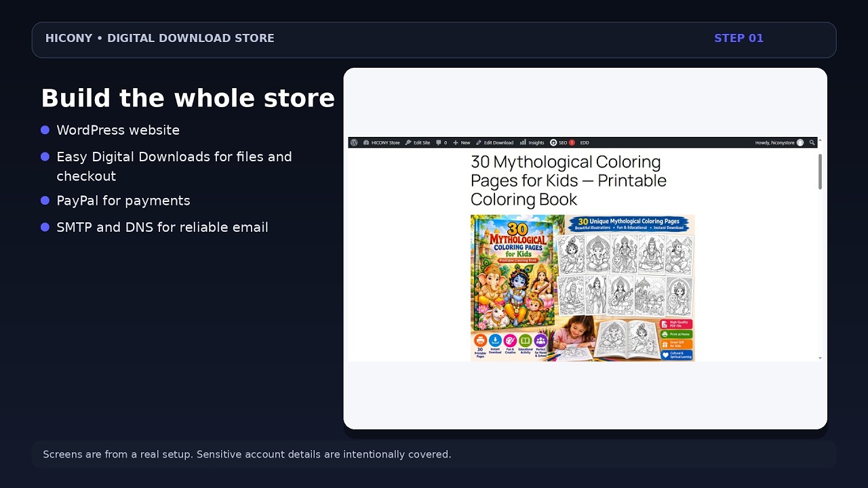The height and width of the screenshot is (488, 868).
Task: Click HICONY • DIGITAL DOWNLOAD STORE header text
Action: coord(159,38)
